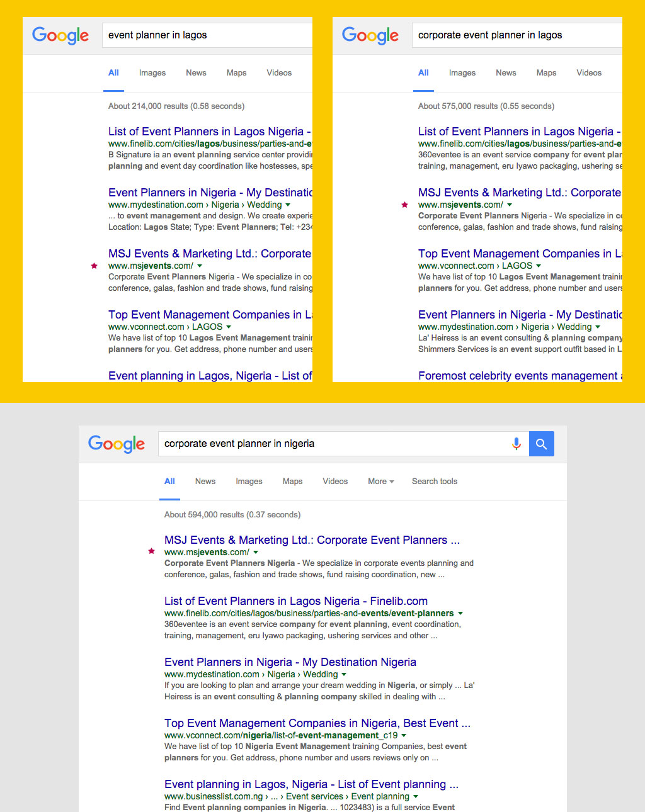Expand arrow beside www.vconnect.com › LAGOS in 'corporate event planner in lagos' panel
The width and height of the screenshot is (645, 812).
coord(539,266)
